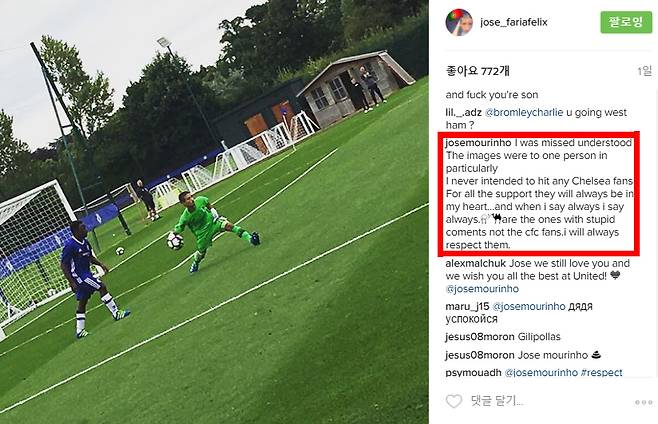
Task: Open @josemourinho mention in alexmalchuk comment
Action: pyautogui.click(x=482, y=289)
